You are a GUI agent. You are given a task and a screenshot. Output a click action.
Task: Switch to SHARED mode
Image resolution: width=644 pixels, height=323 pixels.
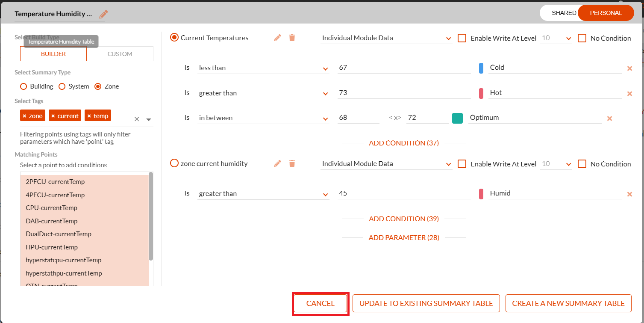point(564,13)
